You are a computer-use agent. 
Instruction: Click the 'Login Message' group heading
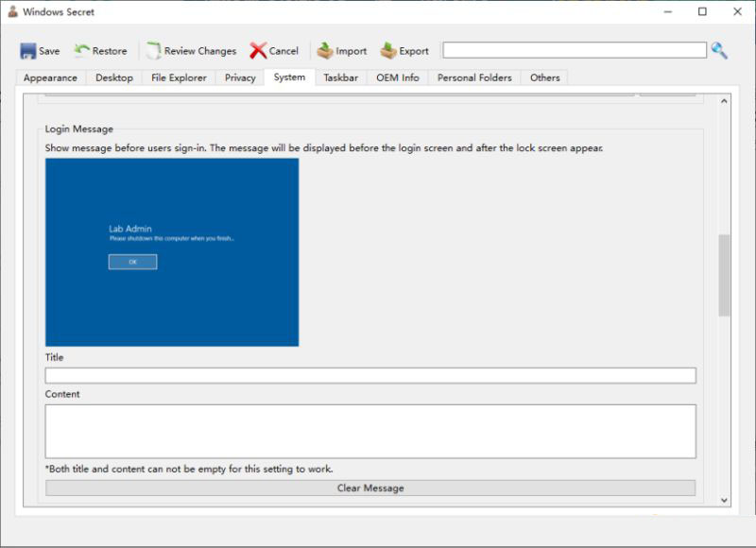click(79, 128)
